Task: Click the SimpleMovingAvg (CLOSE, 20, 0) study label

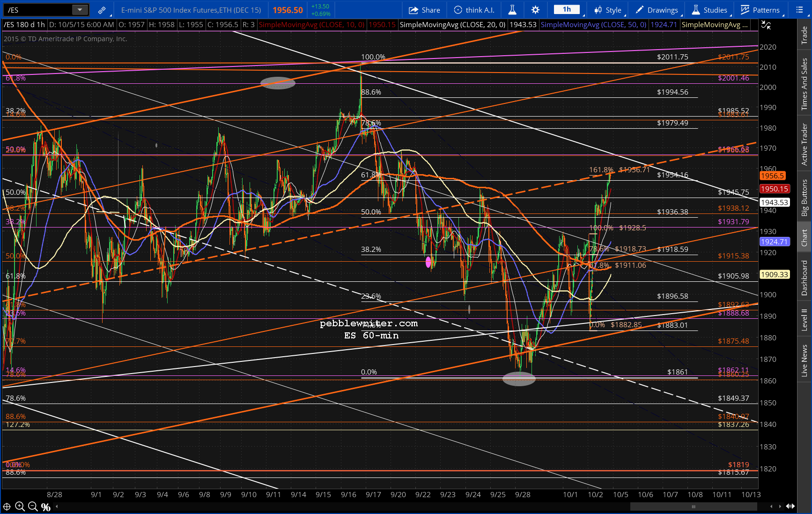Action: click(452, 25)
